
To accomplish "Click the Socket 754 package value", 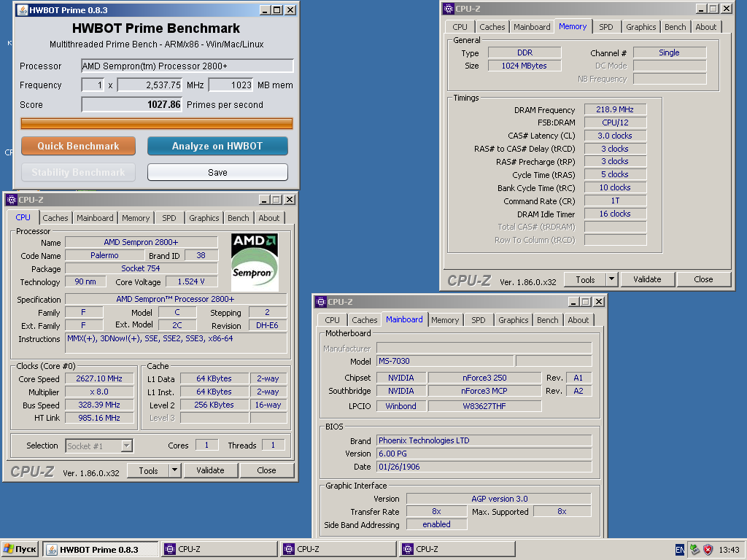I will coord(141,268).
